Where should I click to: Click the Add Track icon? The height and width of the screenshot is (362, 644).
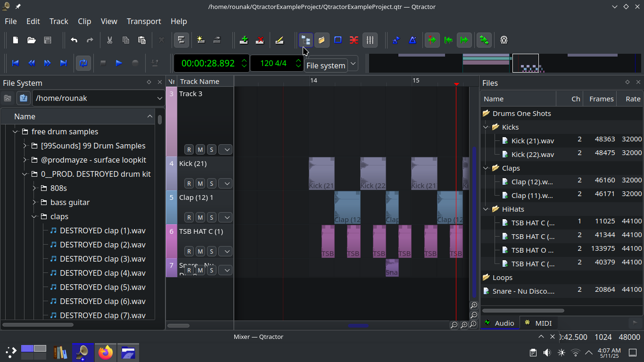(x=244, y=40)
